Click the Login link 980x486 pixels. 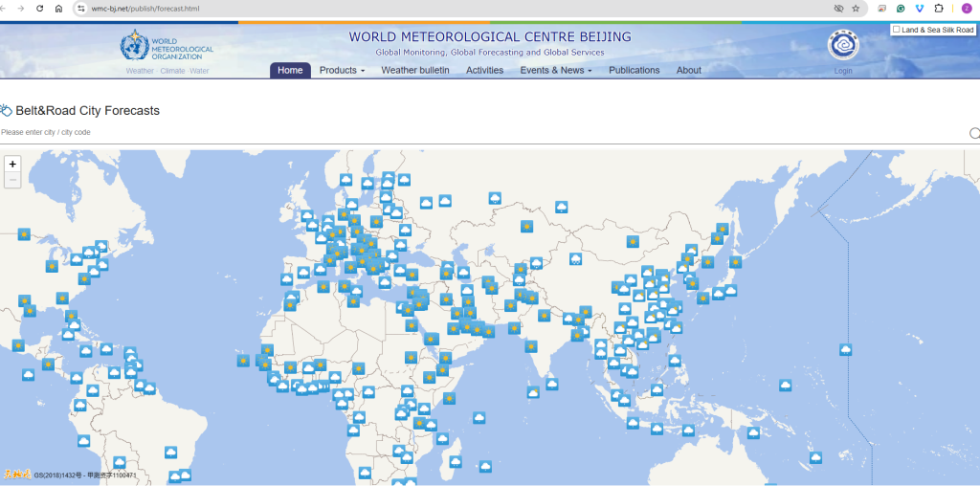coord(843,71)
